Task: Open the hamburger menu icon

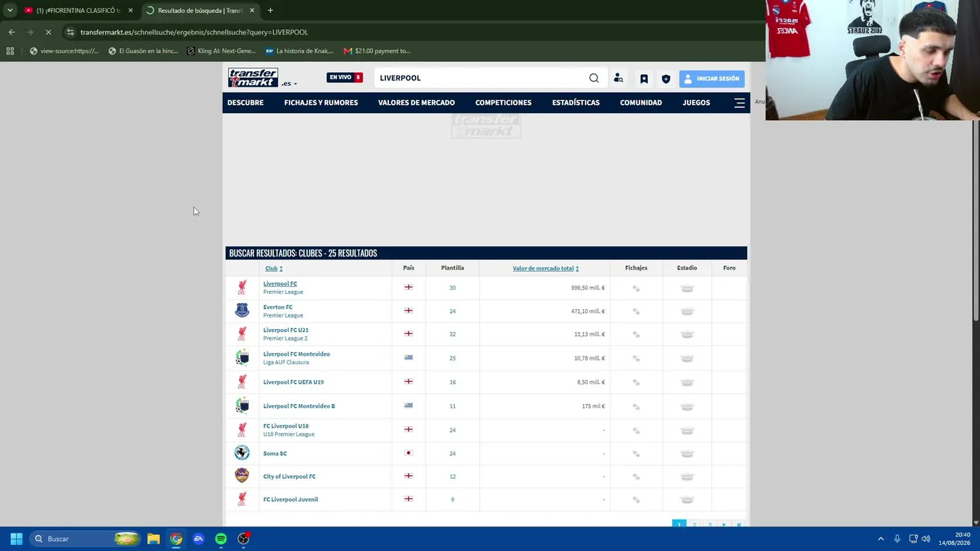Action: pos(740,103)
